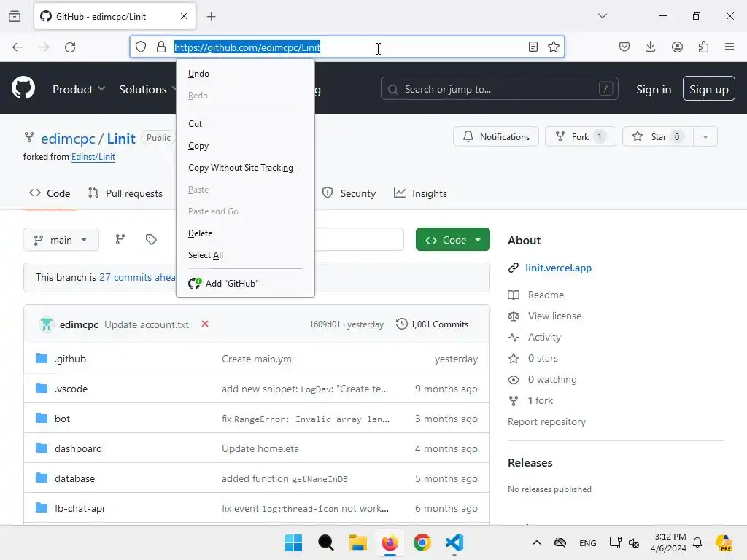Screen dimensions: 747x560
Task: Expand the green Code dropdown button
Action: tap(452, 239)
